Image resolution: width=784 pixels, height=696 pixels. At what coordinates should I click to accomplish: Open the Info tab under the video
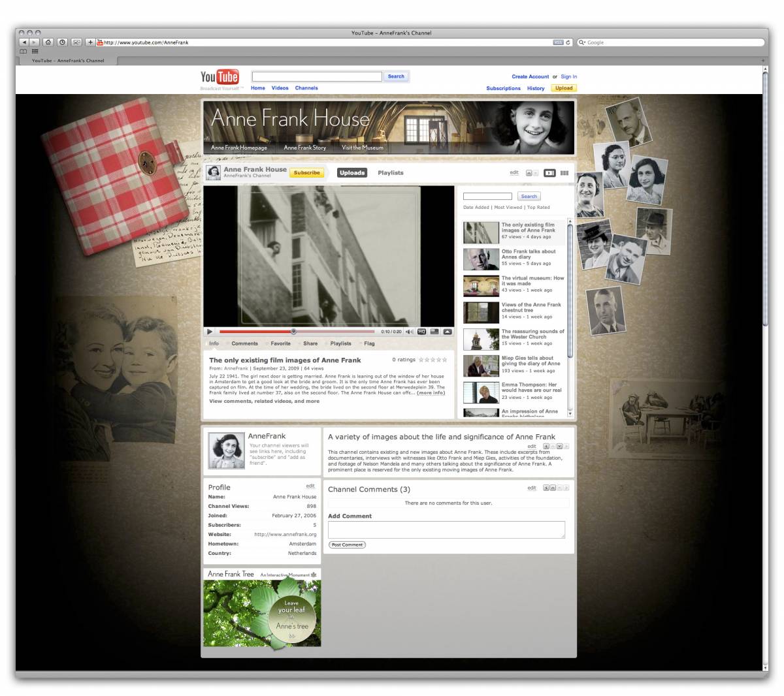(x=214, y=343)
